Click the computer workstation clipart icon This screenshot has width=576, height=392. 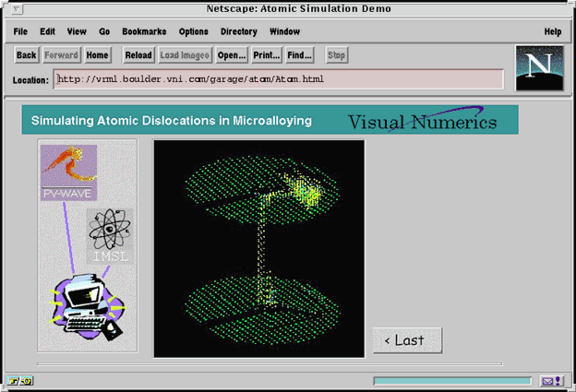click(x=88, y=307)
